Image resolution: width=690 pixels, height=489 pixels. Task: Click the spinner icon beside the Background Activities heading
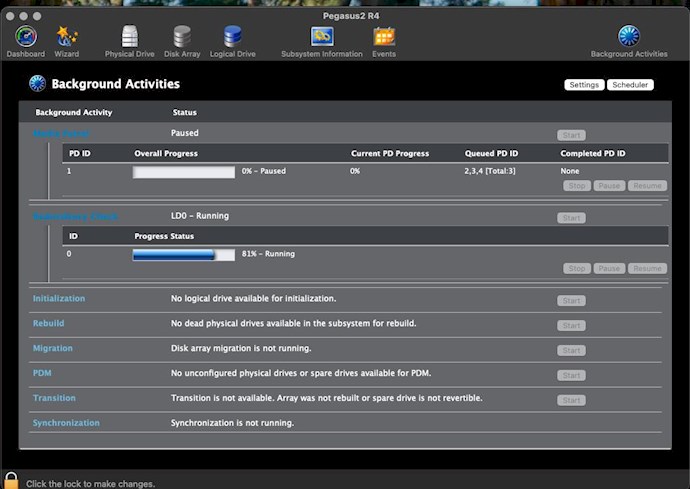click(37, 83)
